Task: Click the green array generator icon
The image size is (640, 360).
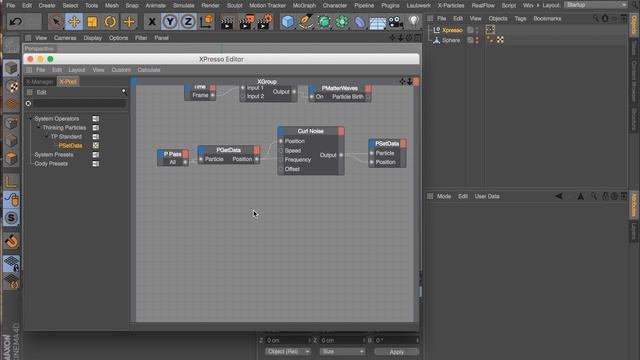Action: pos(342,22)
